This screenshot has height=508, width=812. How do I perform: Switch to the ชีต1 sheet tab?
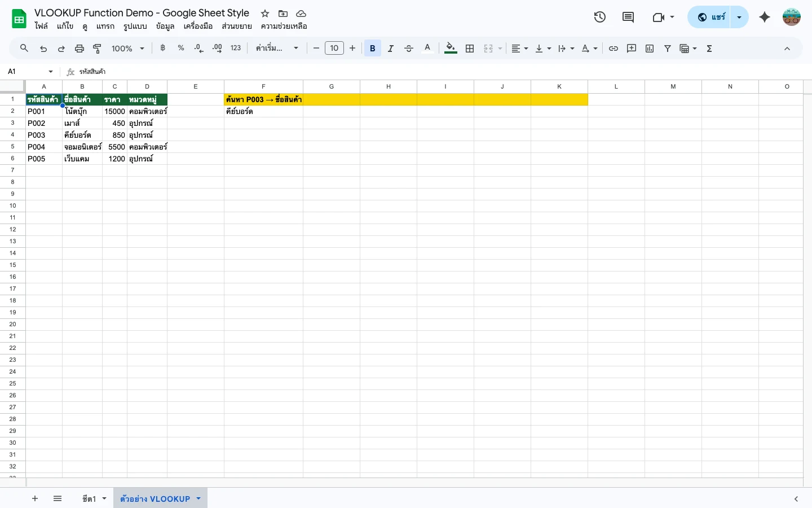(89, 499)
